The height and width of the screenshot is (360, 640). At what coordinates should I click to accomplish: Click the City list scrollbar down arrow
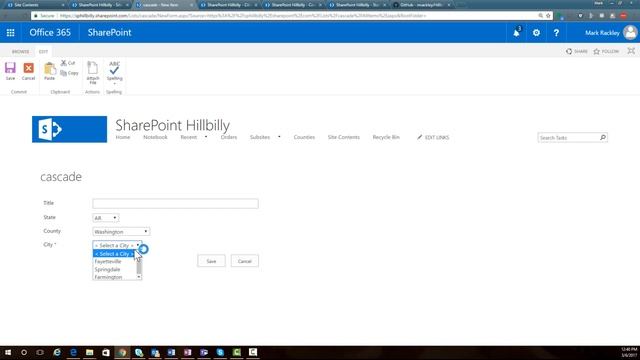point(139,277)
